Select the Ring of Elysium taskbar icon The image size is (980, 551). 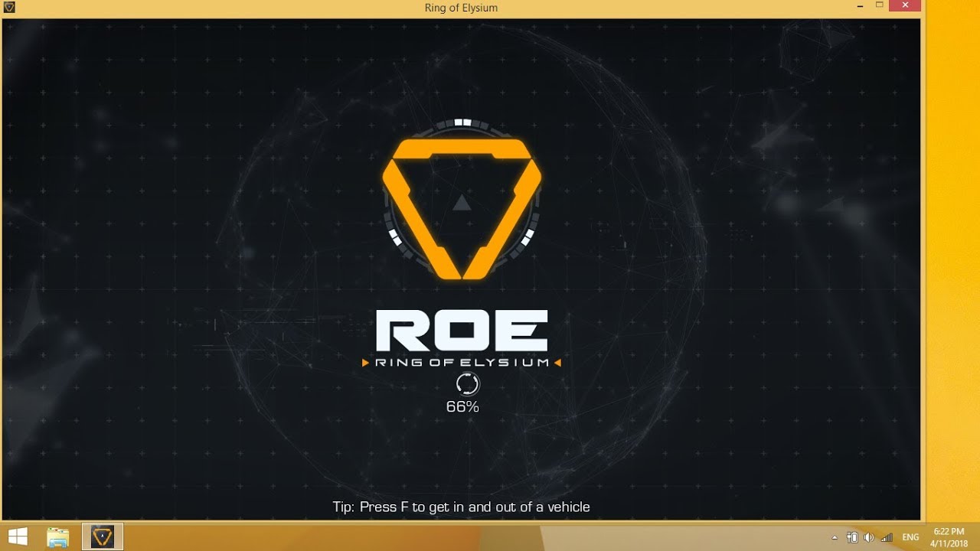tap(102, 536)
